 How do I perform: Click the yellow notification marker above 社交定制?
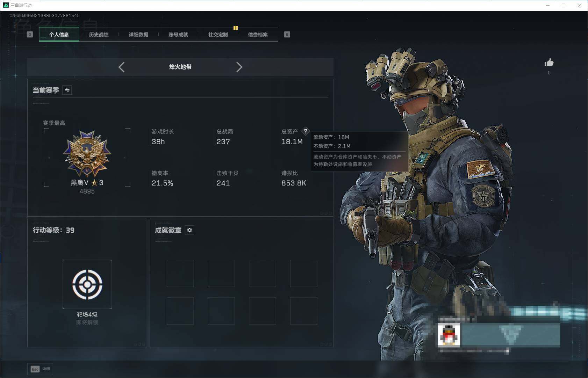tap(236, 28)
